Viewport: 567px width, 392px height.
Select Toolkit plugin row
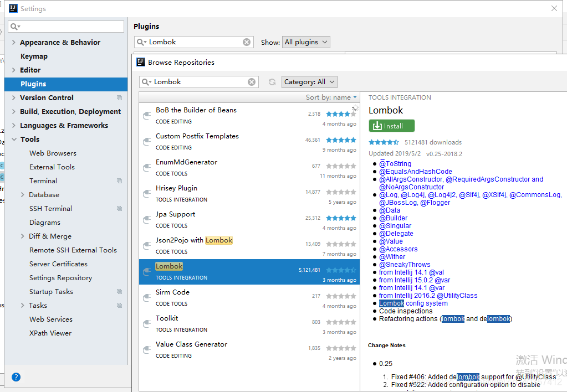249,324
